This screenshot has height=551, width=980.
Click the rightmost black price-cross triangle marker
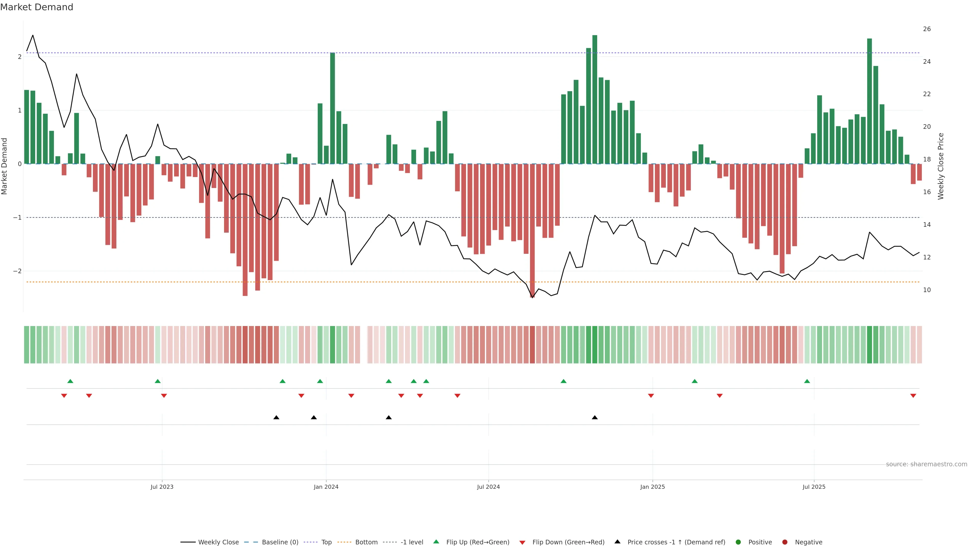tap(595, 418)
